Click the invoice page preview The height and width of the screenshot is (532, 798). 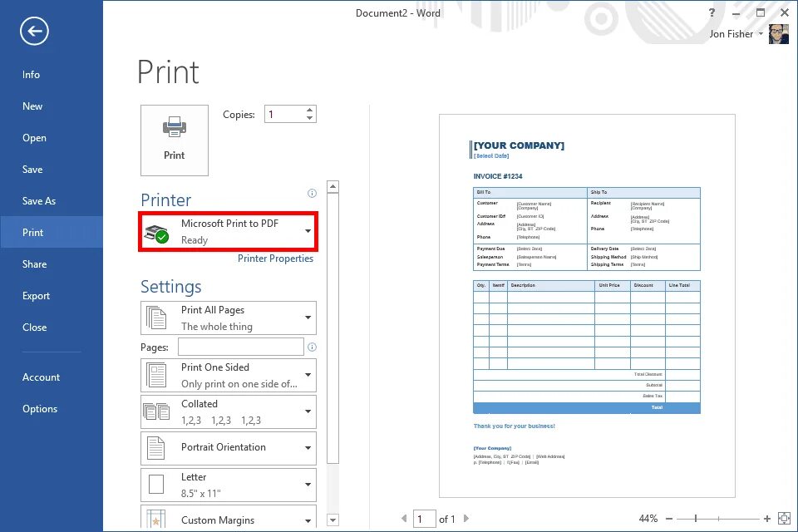coord(587,305)
